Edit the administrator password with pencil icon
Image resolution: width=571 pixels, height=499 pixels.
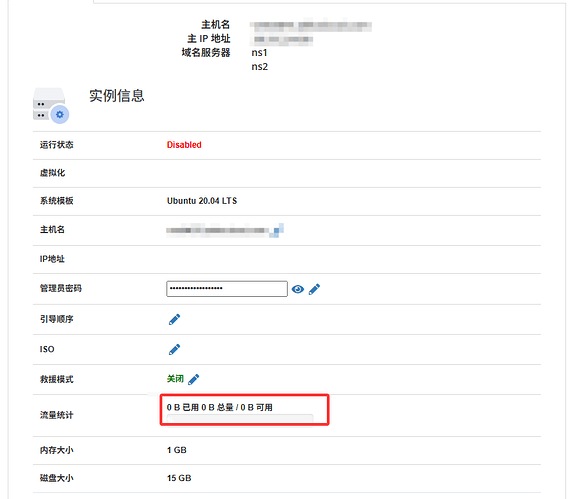(x=314, y=289)
